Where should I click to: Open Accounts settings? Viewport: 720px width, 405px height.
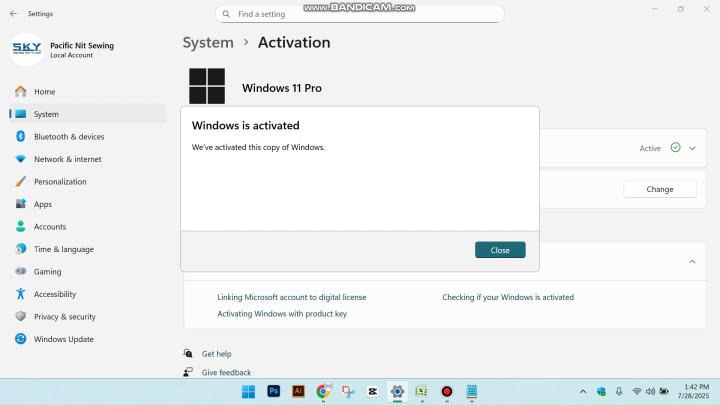pos(87,226)
